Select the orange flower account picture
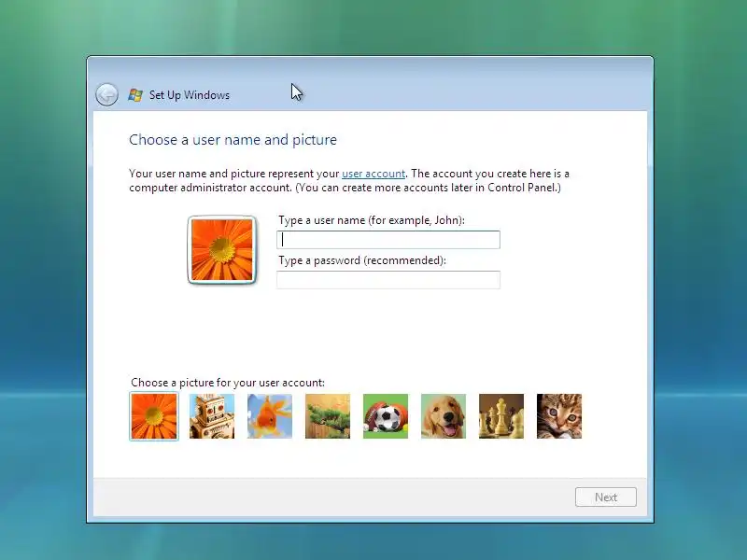The height and width of the screenshot is (560, 747). click(x=154, y=416)
